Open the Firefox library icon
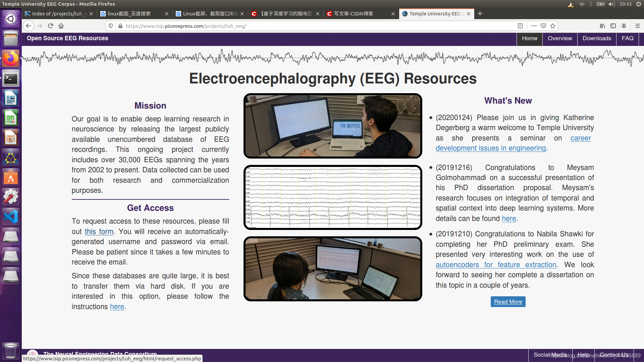 tap(602, 26)
